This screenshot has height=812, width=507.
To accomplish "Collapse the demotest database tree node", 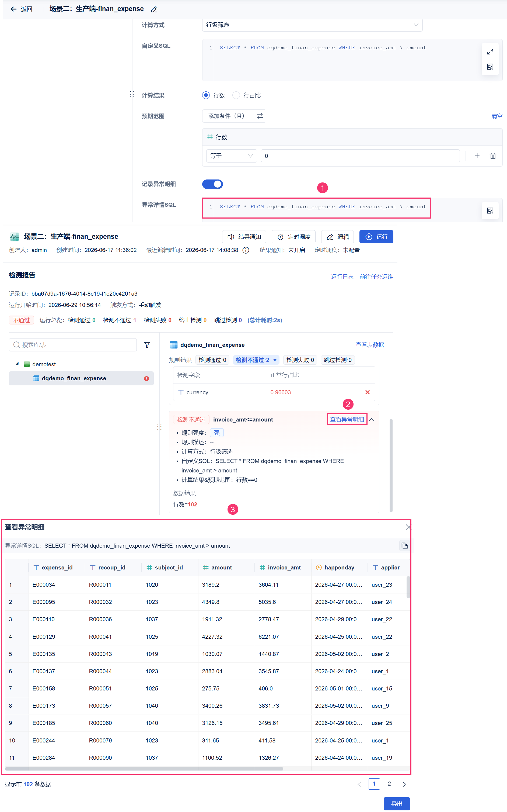I will tap(18, 364).
